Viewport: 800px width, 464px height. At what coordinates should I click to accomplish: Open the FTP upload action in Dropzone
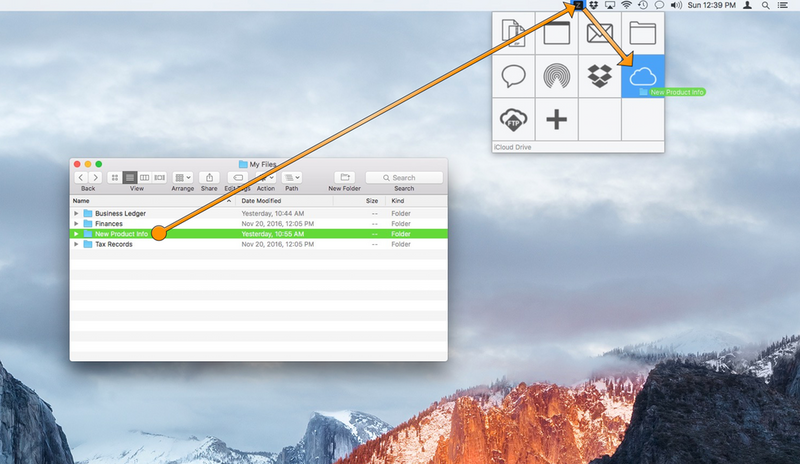[x=513, y=119]
